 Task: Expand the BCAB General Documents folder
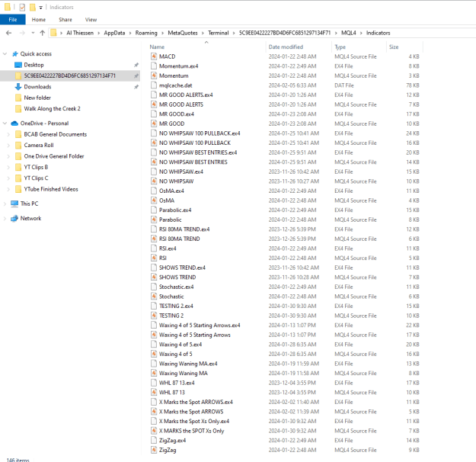[x=8, y=134]
